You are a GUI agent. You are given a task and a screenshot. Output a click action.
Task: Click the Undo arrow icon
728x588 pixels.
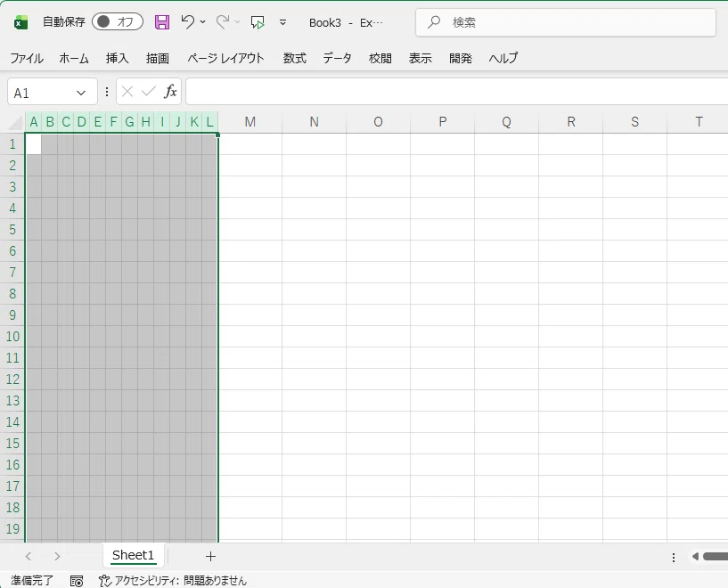click(187, 21)
